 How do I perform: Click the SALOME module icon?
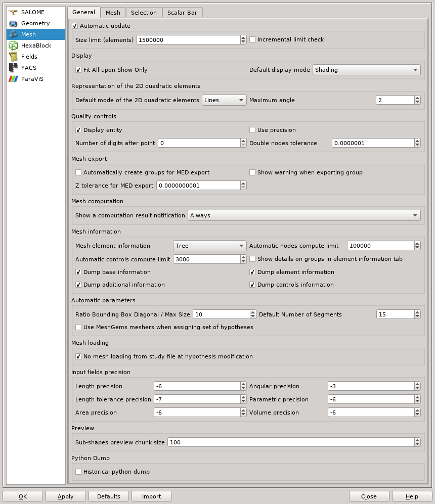13,12
